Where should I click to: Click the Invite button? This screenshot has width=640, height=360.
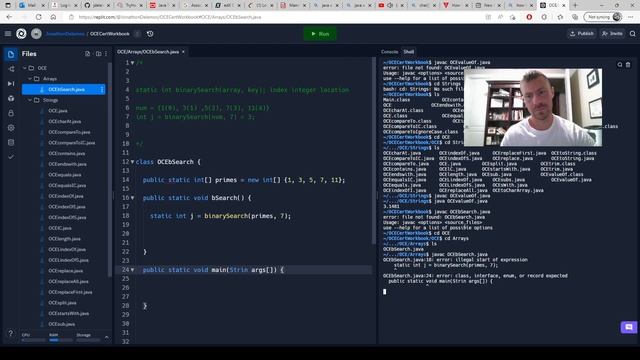point(612,34)
